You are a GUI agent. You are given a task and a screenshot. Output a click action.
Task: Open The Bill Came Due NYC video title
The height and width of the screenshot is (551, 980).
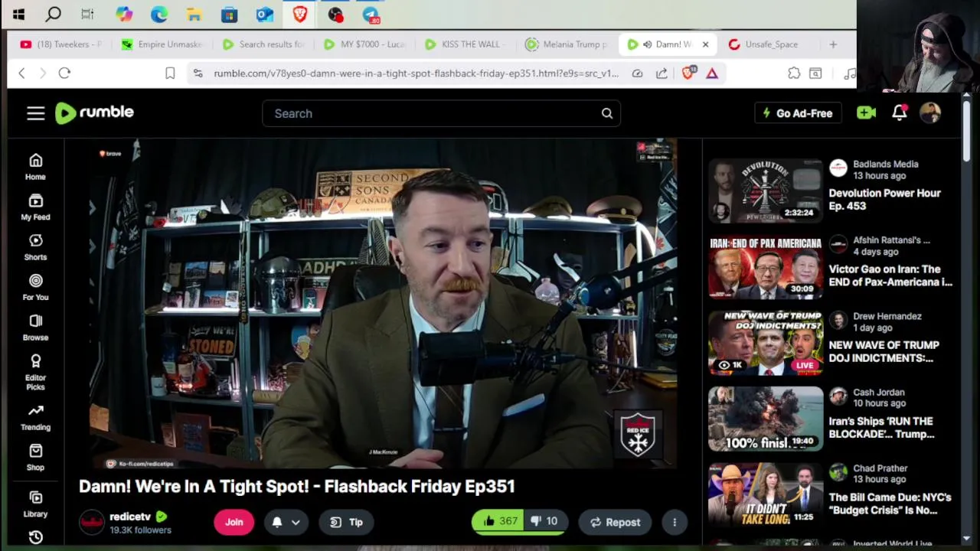coord(890,504)
